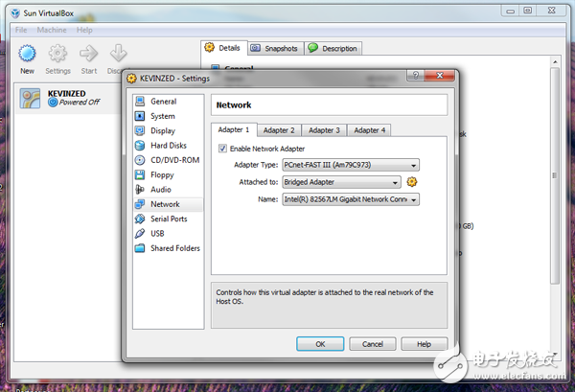Select Floppy settings category
The image size is (575, 392).
pos(161,175)
